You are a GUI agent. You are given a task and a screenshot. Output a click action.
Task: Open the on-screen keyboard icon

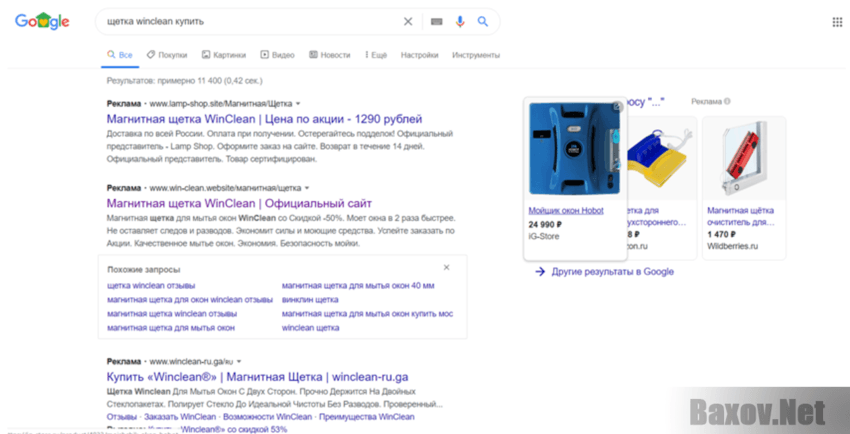pos(436,22)
